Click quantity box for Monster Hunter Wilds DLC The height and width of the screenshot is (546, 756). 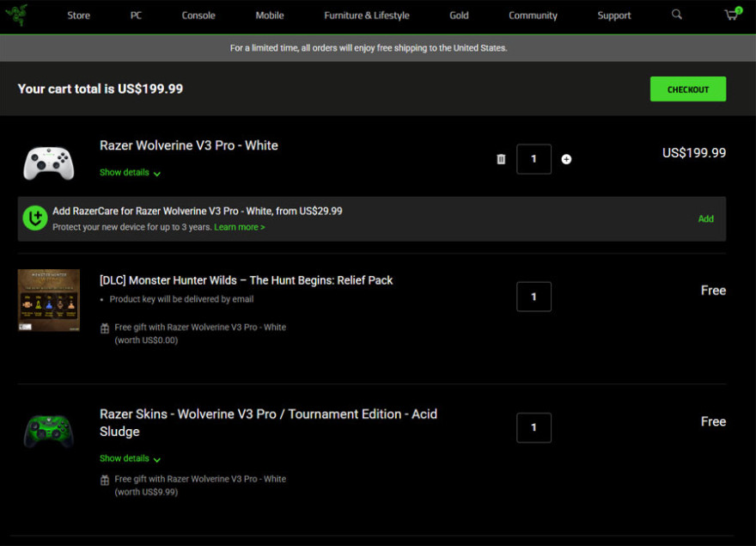tap(533, 297)
